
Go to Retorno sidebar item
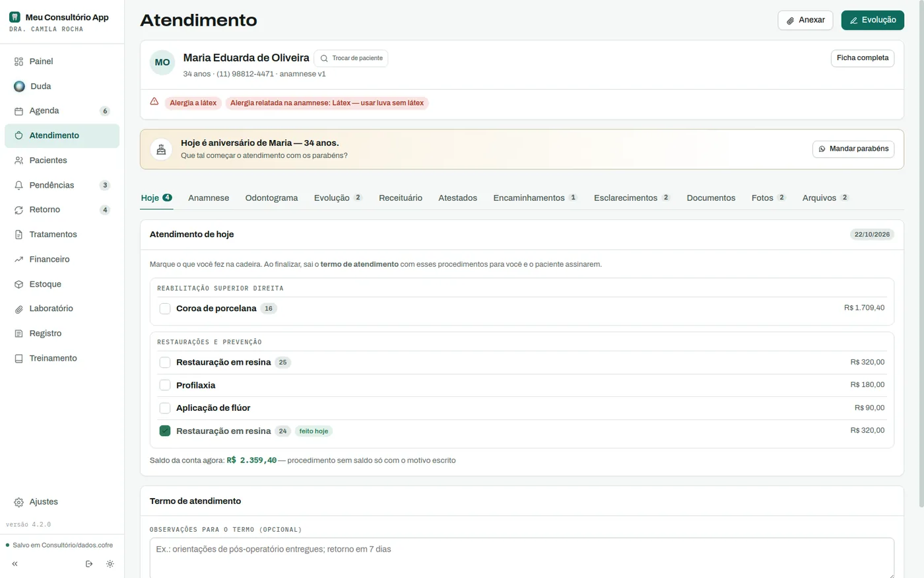point(62,210)
